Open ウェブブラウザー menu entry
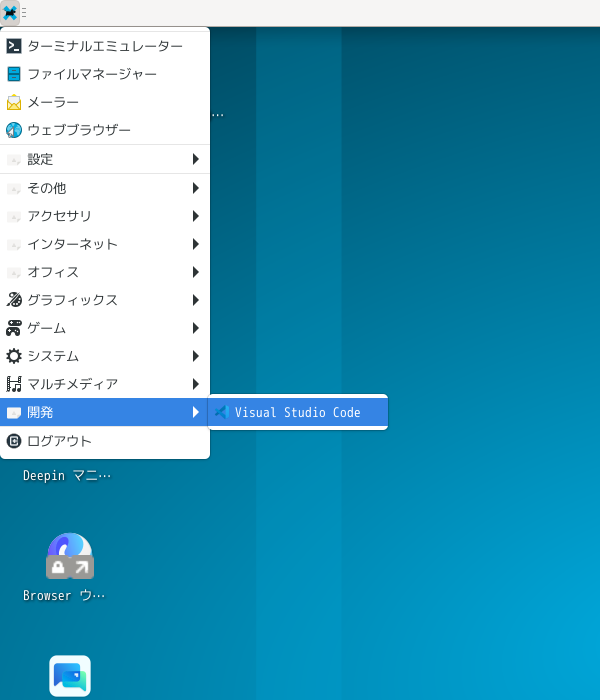The image size is (600, 700). (x=105, y=130)
